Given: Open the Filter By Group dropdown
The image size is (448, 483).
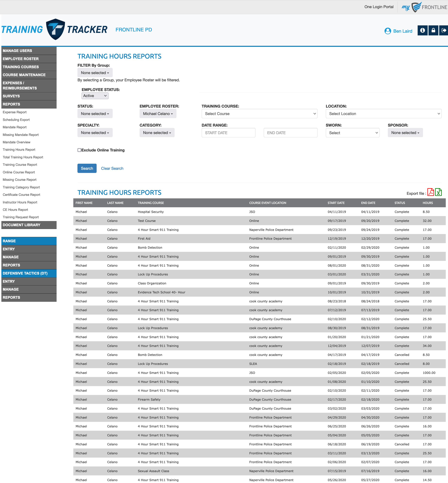Looking at the screenshot, I should click(95, 73).
